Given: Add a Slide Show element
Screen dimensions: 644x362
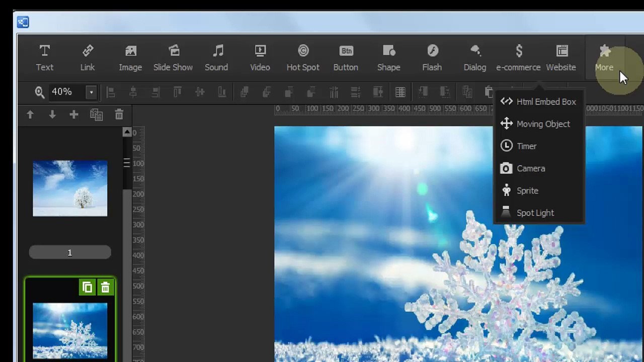Looking at the screenshot, I should [x=173, y=58].
